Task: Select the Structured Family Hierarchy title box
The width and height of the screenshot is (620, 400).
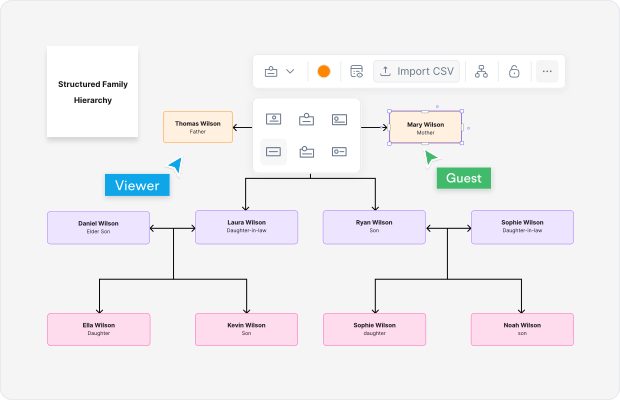Action: click(x=91, y=92)
